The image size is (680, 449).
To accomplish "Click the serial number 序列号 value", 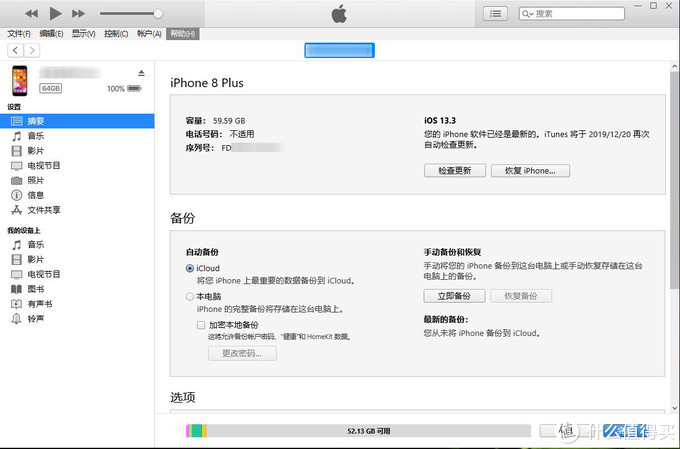I will pos(252,148).
